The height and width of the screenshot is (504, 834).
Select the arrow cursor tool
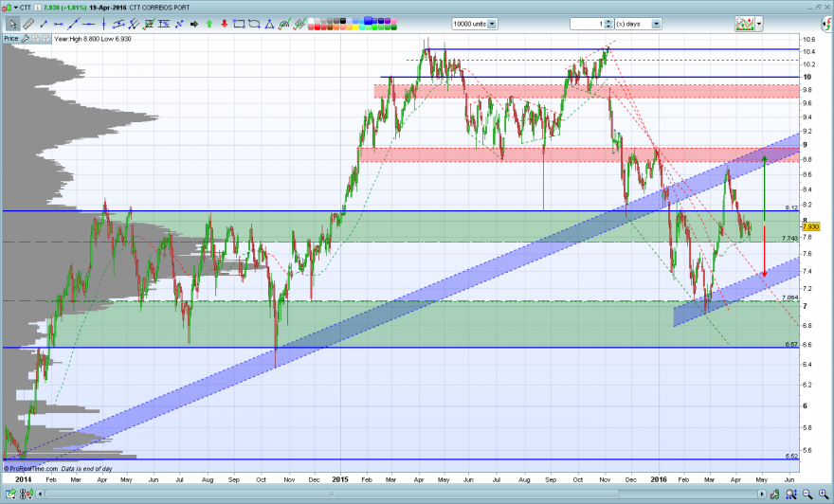pyautogui.click(x=13, y=24)
